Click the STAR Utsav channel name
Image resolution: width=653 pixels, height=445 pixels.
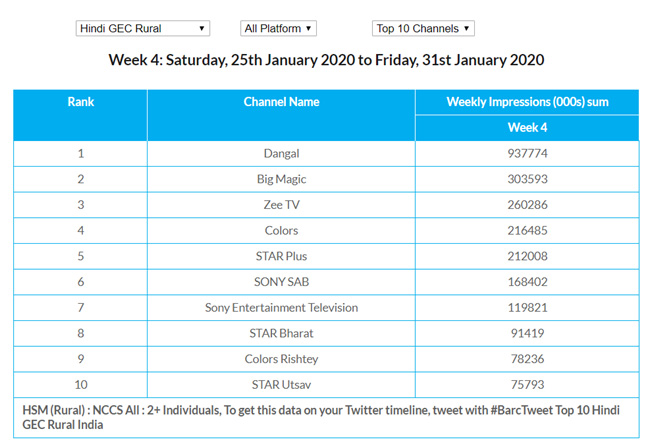point(281,385)
